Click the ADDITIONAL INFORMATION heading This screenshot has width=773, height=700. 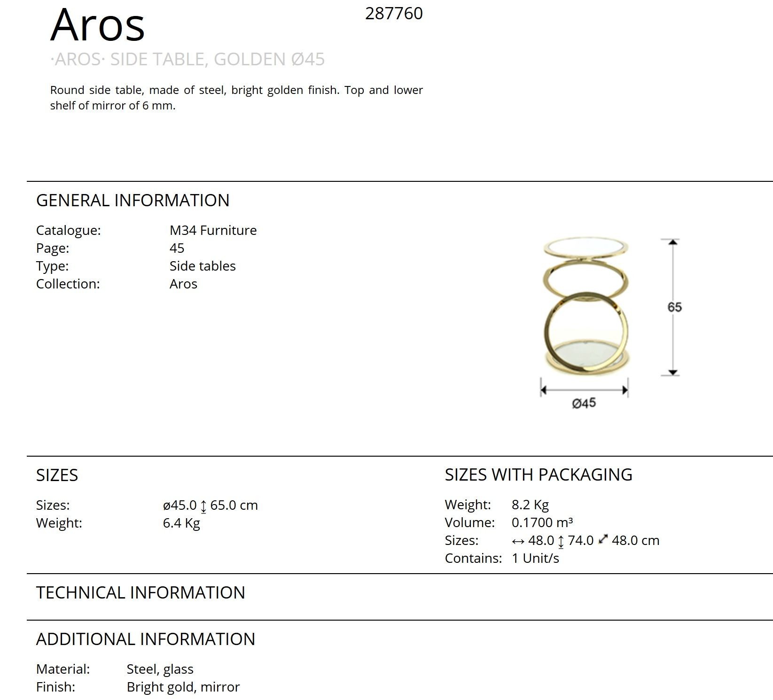[x=146, y=639]
